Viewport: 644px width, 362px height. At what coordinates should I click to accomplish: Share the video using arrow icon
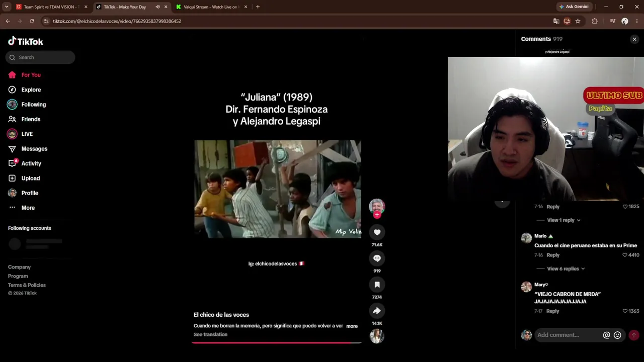point(377,311)
